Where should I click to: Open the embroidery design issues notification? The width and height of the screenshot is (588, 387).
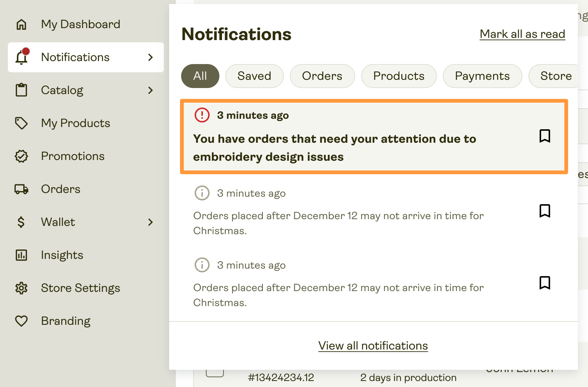334,148
